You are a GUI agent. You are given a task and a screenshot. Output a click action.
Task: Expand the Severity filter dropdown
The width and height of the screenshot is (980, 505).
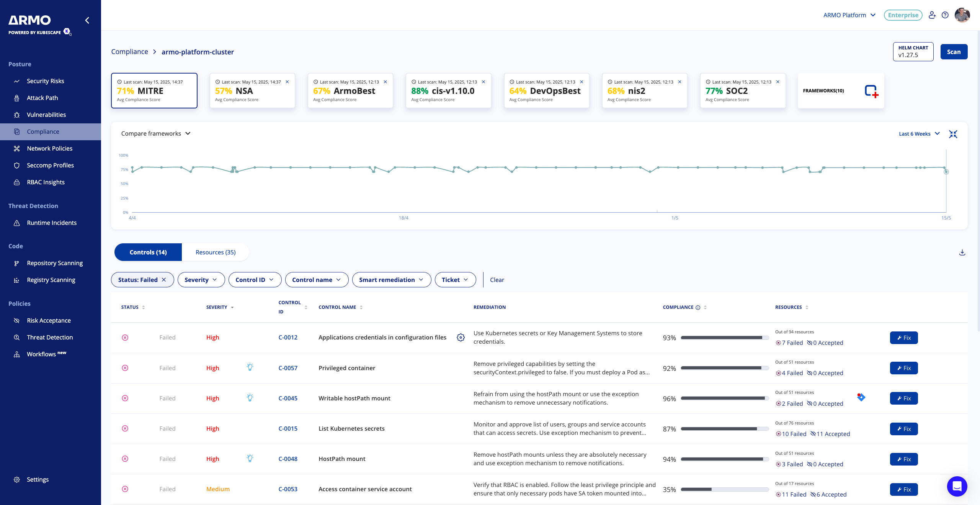point(201,280)
